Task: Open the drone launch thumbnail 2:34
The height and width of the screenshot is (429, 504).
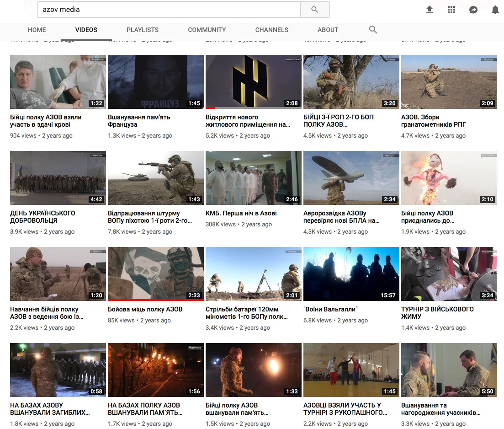Action: point(351,177)
